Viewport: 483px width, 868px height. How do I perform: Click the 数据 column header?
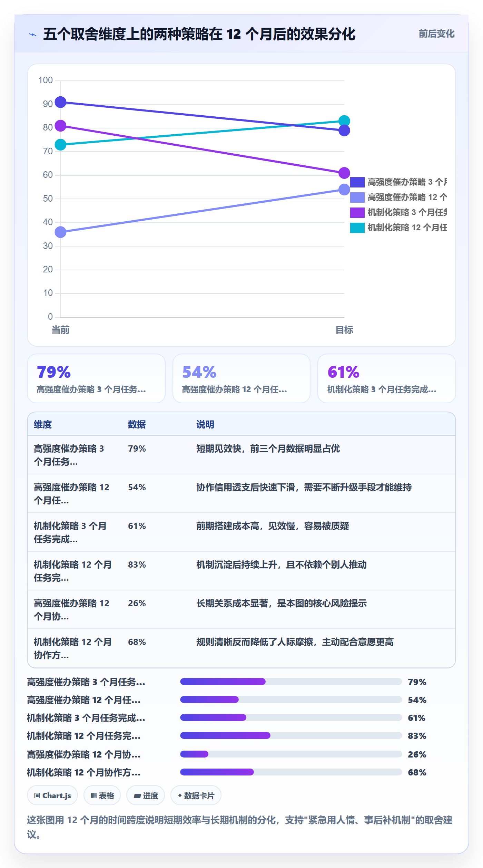point(137,424)
